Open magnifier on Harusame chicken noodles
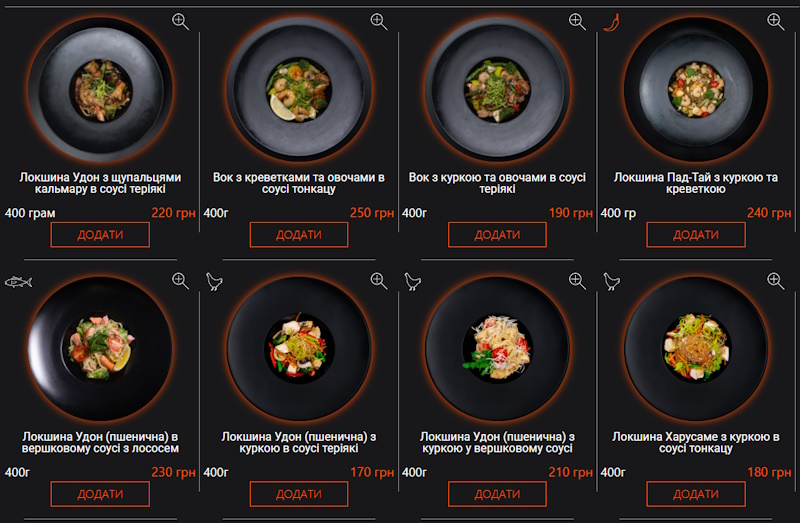This screenshot has height=523, width=800. click(776, 281)
